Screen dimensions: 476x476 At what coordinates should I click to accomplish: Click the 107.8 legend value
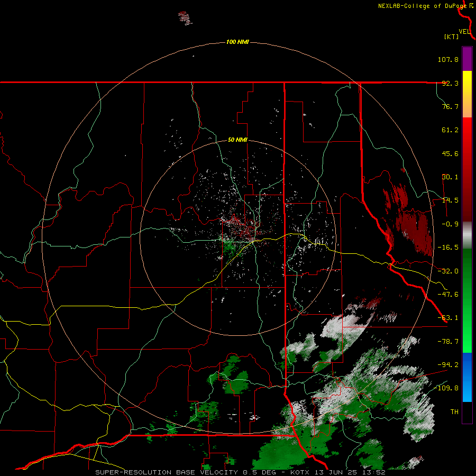(x=448, y=59)
